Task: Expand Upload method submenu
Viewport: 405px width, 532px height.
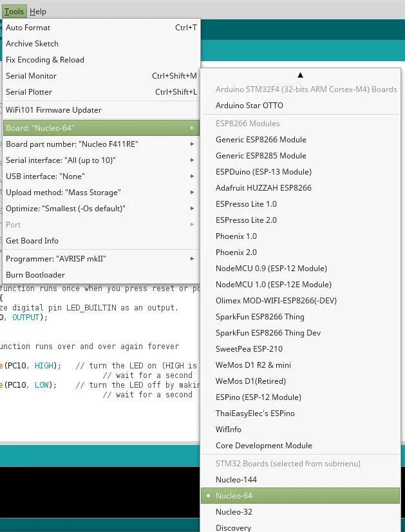Action: pyautogui.click(x=101, y=193)
